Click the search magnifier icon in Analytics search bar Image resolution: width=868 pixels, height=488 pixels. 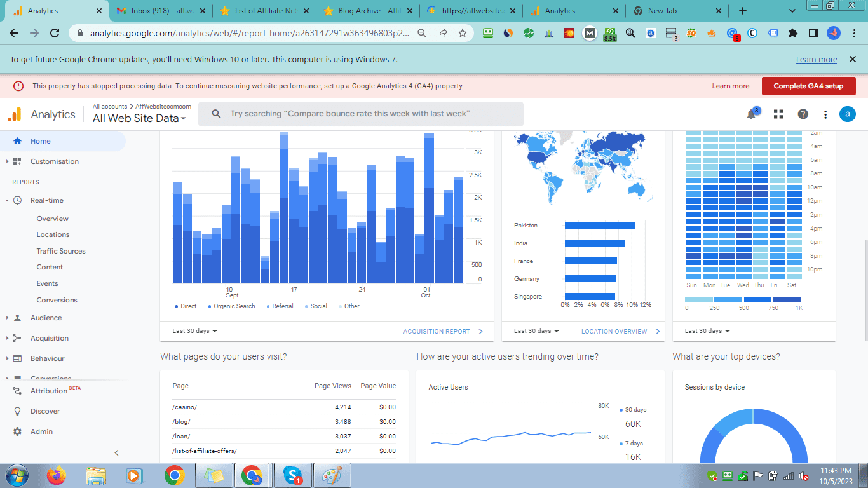217,114
